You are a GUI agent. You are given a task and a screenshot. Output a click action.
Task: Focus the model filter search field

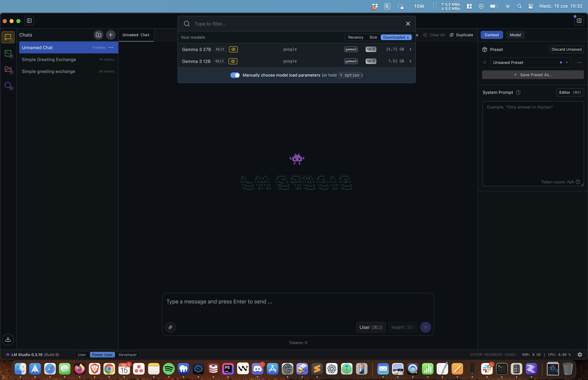297,24
